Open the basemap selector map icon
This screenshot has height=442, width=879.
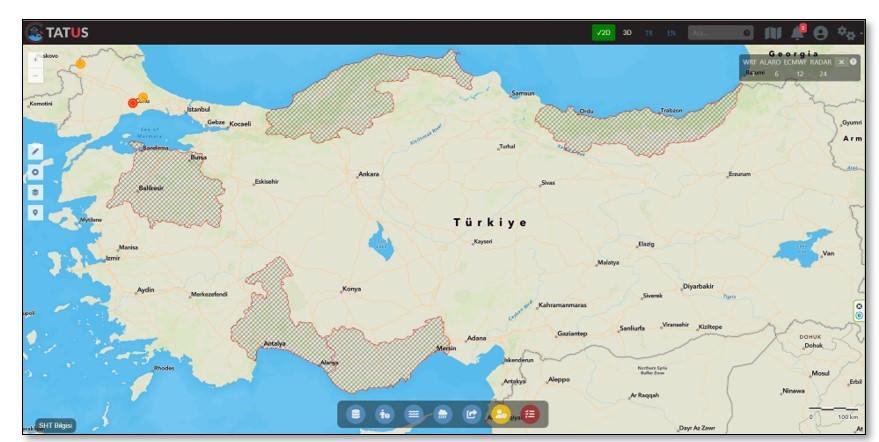772,33
